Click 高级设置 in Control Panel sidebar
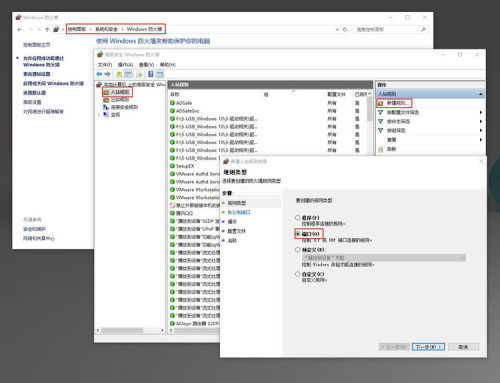500x383 pixels. [x=32, y=102]
